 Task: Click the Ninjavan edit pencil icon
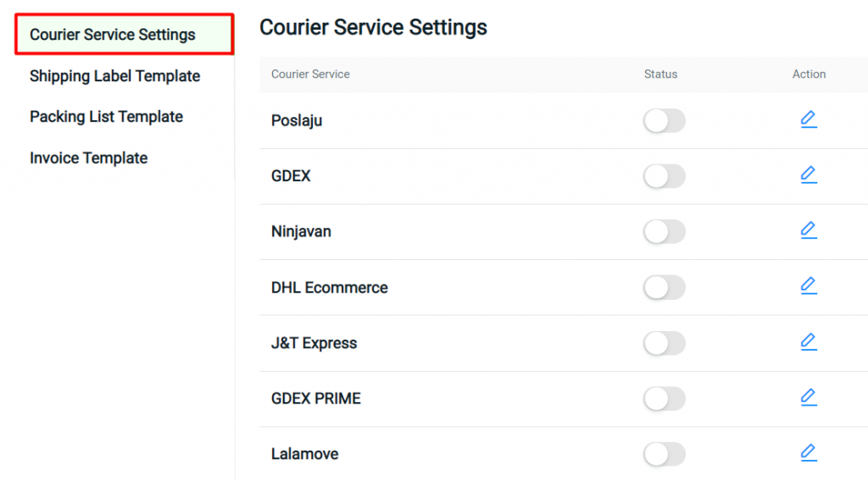click(809, 230)
